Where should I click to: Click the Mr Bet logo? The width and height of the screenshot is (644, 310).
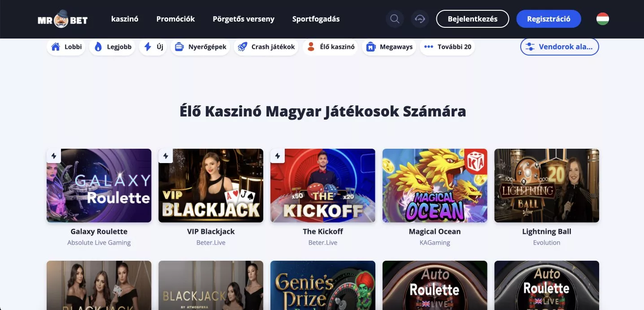coord(63,19)
